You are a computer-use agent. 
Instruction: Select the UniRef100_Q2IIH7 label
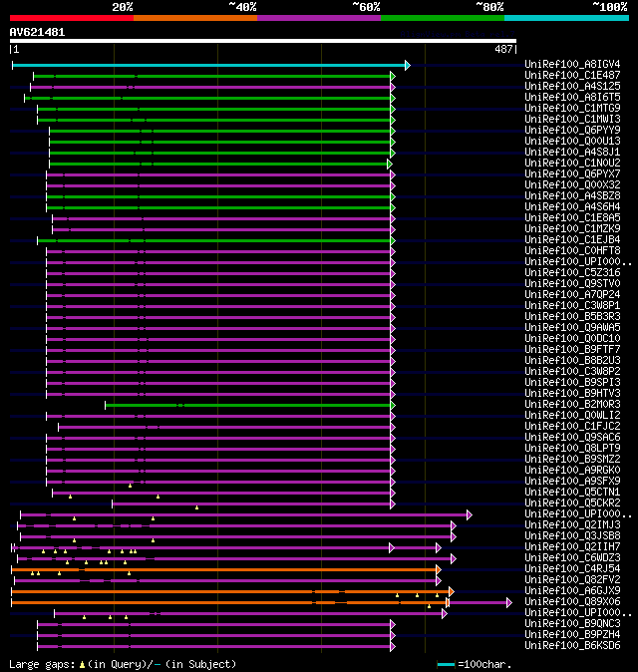click(x=572, y=546)
